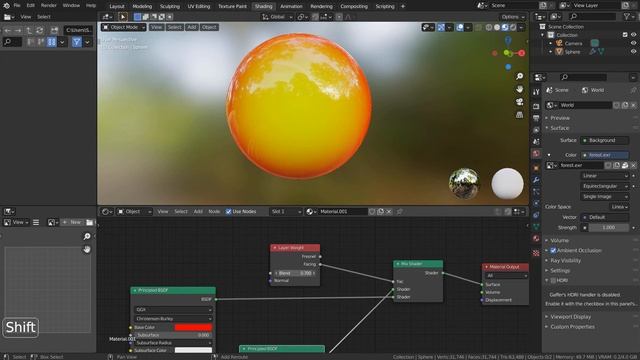The width and height of the screenshot is (640, 360).
Task: Switch to the Layout workspace tab
Action: click(x=117, y=6)
